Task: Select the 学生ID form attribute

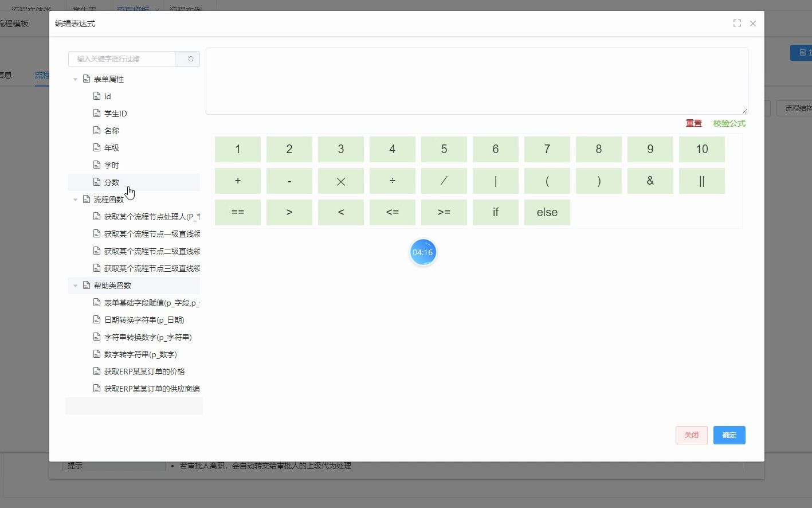Action: coord(115,114)
